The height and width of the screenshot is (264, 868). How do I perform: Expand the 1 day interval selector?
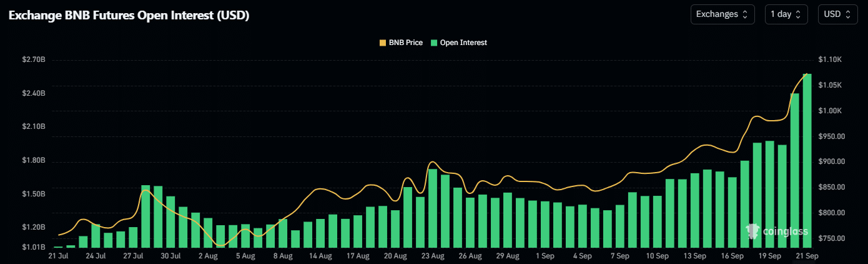(x=786, y=14)
